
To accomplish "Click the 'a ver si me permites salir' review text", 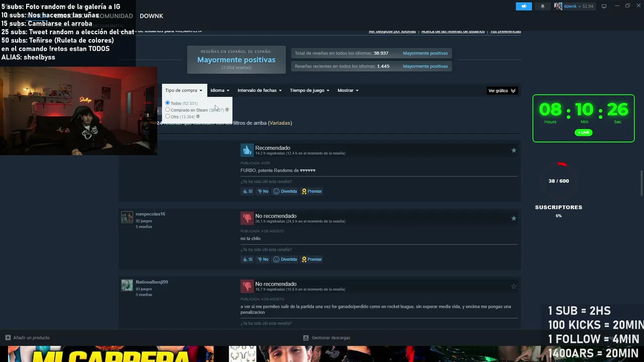I will click(x=376, y=309).
